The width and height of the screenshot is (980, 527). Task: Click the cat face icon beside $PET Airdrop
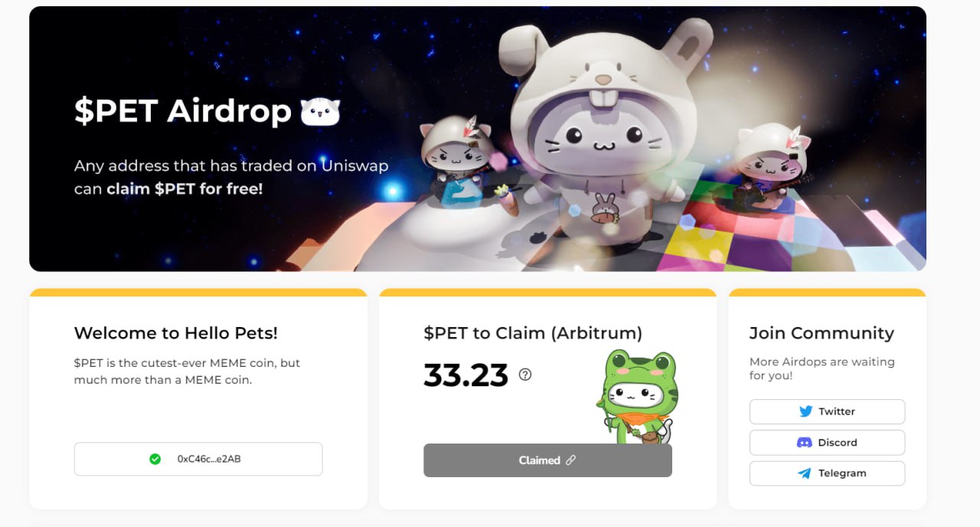pyautogui.click(x=320, y=112)
